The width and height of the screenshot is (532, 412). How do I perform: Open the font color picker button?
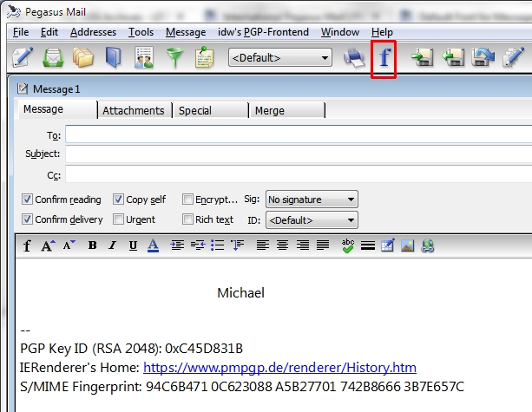(x=153, y=245)
